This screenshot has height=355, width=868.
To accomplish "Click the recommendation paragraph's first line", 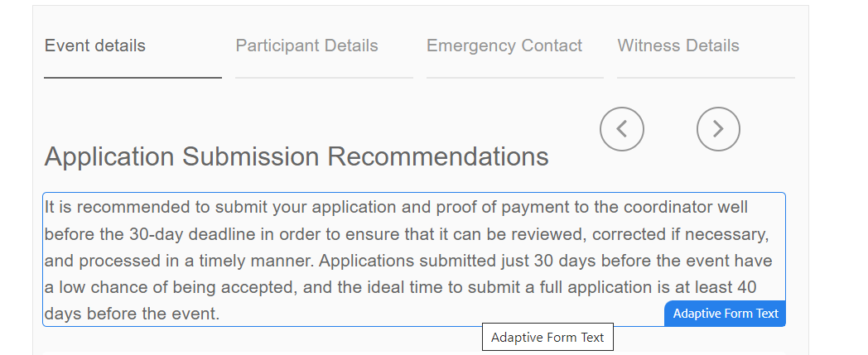I will (x=396, y=207).
